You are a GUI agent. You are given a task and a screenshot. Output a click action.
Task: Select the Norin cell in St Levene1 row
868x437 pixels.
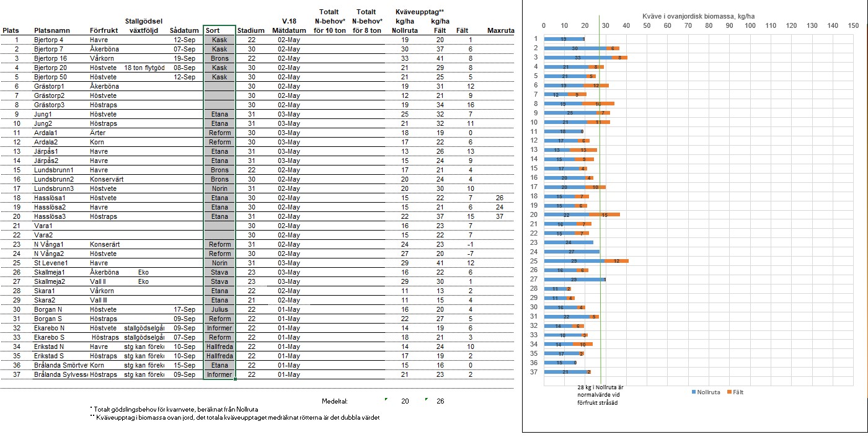point(219,263)
